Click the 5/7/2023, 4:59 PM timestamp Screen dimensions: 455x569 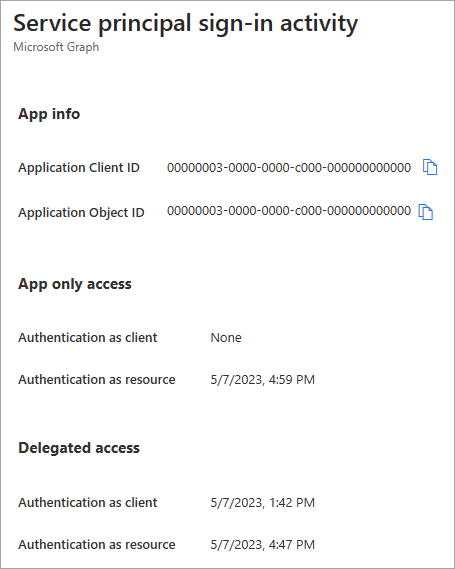263,380
